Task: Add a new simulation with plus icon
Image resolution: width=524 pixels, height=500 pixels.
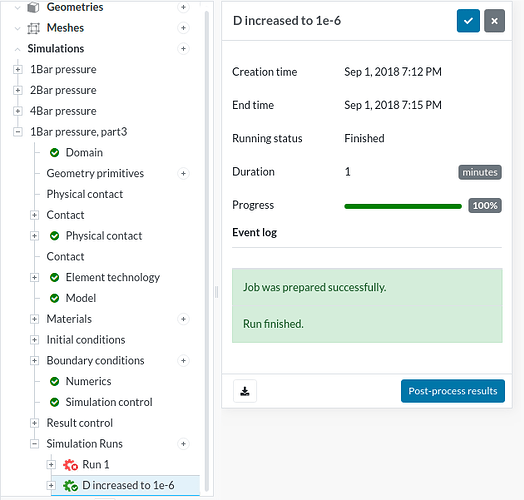Action: point(183,49)
